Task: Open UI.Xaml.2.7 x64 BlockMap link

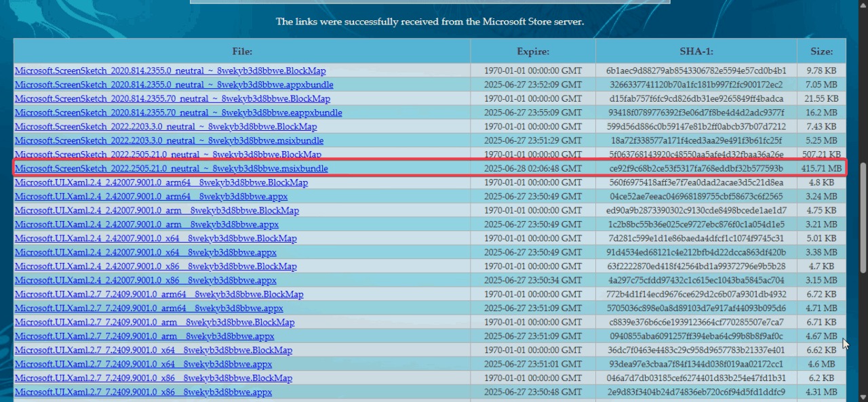Action: pos(153,350)
